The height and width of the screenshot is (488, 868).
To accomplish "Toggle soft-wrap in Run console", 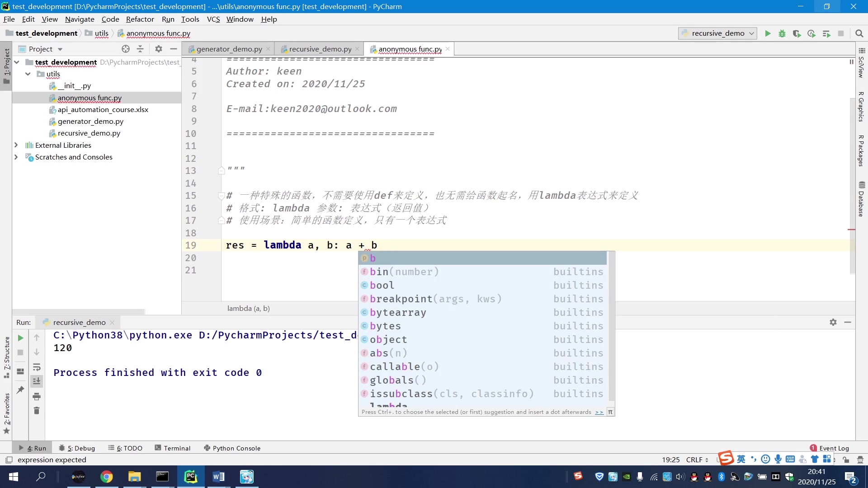I will [37, 367].
